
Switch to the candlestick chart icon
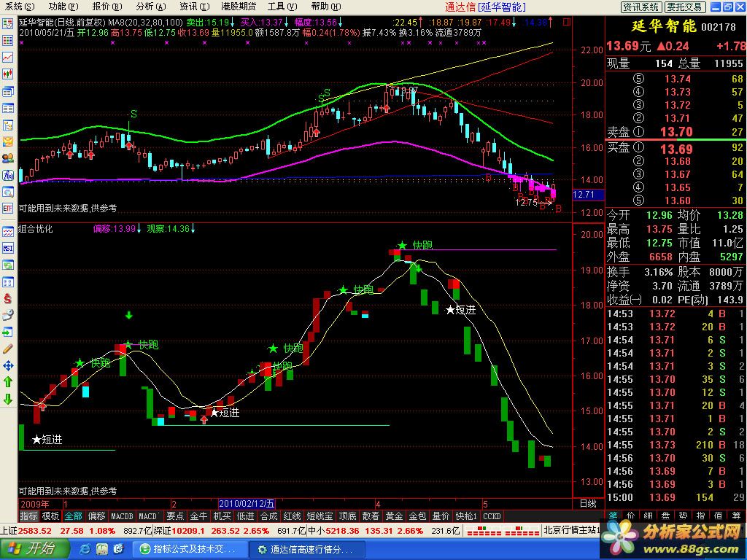coord(7,74)
